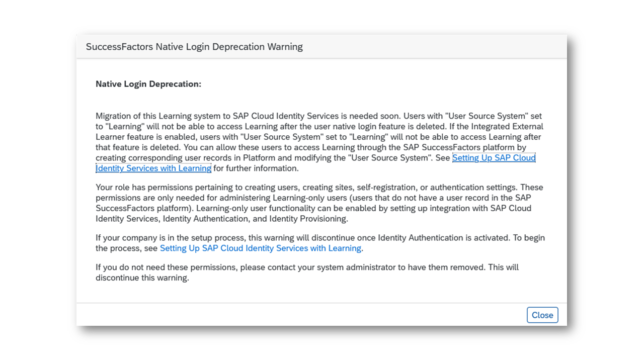The image size is (644, 362).
Task: Click the dialog title SuccessFactors Native Login Deprecation Warning
Action: coord(194,47)
